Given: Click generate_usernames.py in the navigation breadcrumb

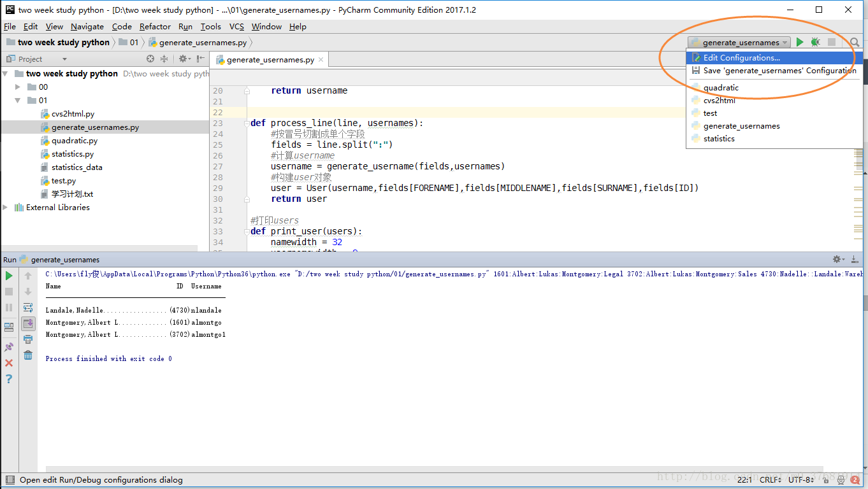Looking at the screenshot, I should point(198,42).
